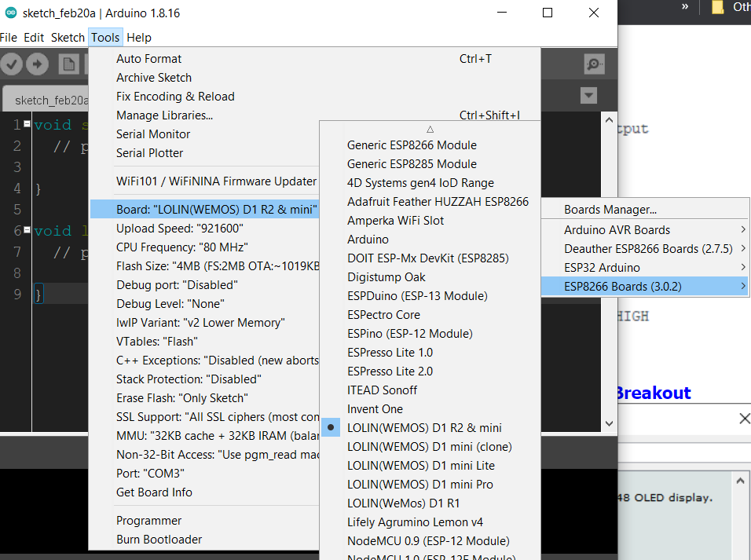The width and height of the screenshot is (751, 560).
Task: Pick Generic ESP8266 Module board
Action: [x=412, y=145]
